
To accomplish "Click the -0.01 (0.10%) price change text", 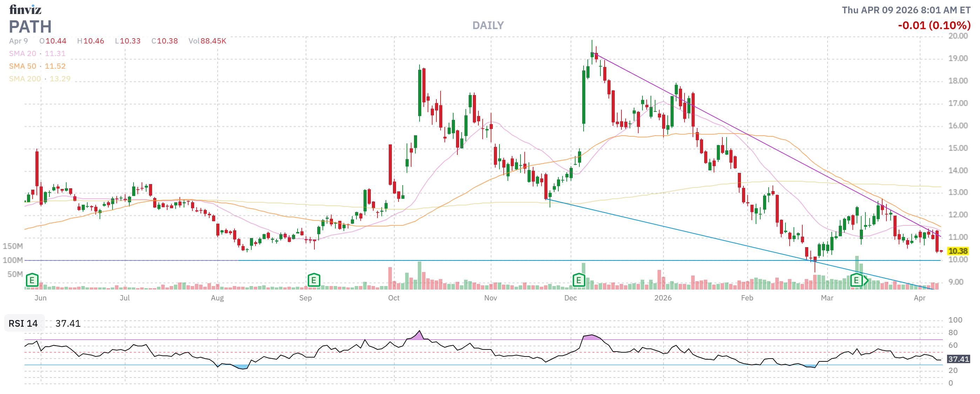I will point(934,26).
